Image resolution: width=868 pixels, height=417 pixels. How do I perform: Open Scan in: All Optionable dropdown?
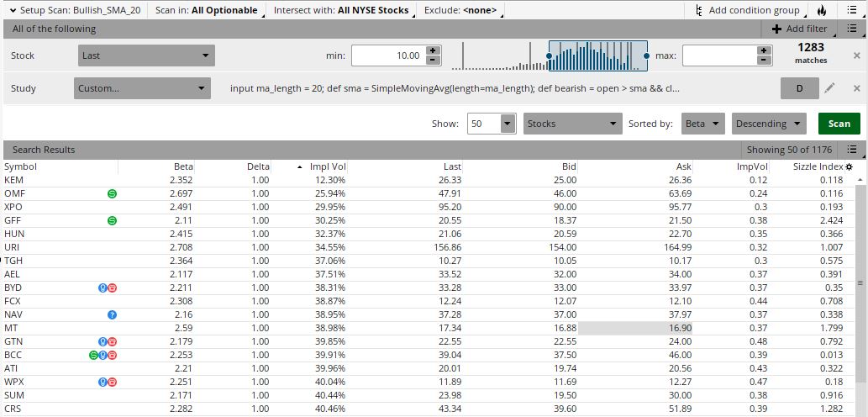tap(207, 10)
